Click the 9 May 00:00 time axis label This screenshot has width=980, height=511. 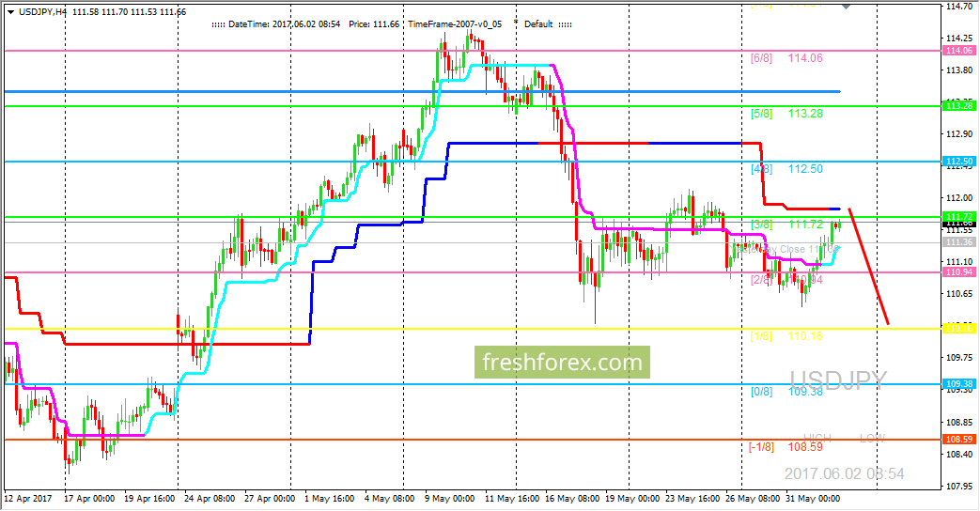449,499
